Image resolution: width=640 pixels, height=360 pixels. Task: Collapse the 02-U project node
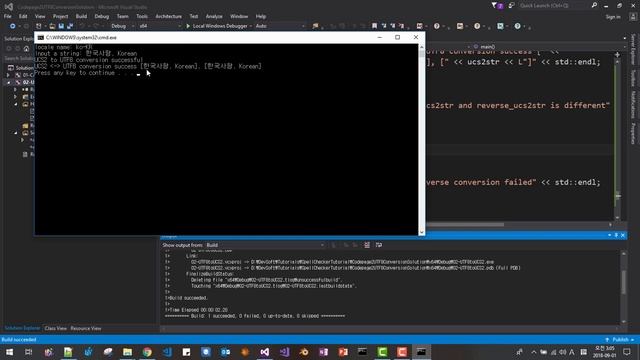point(8,82)
